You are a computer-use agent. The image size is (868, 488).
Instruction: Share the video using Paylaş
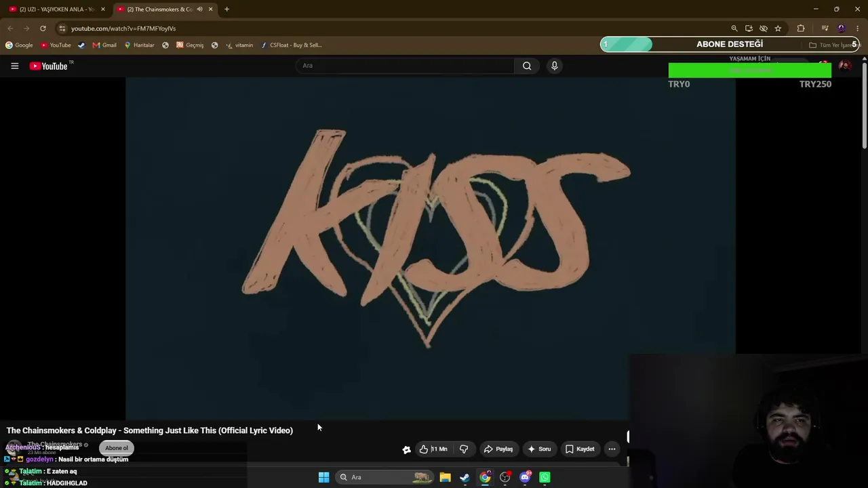coord(498,449)
